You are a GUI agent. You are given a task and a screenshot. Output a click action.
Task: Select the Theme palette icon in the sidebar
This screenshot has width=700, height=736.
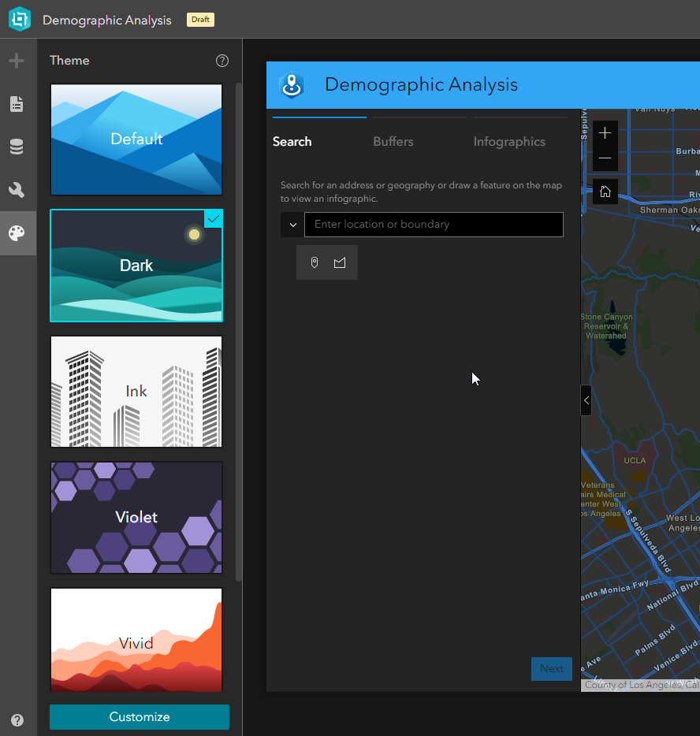coord(17,233)
